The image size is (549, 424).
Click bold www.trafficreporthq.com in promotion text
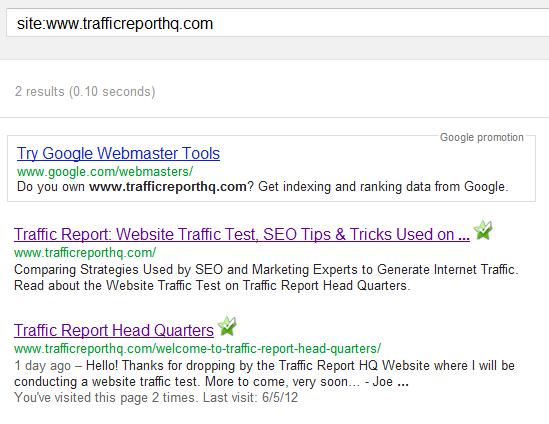[168, 187]
